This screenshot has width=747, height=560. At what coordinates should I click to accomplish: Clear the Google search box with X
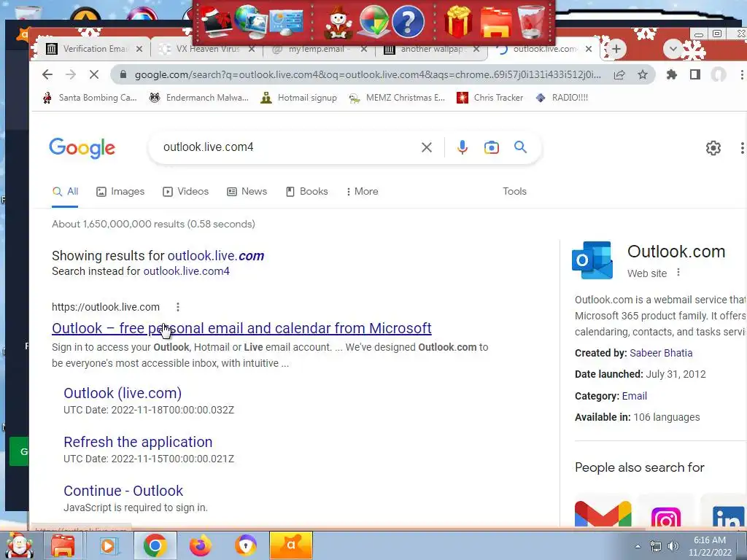[x=426, y=147]
